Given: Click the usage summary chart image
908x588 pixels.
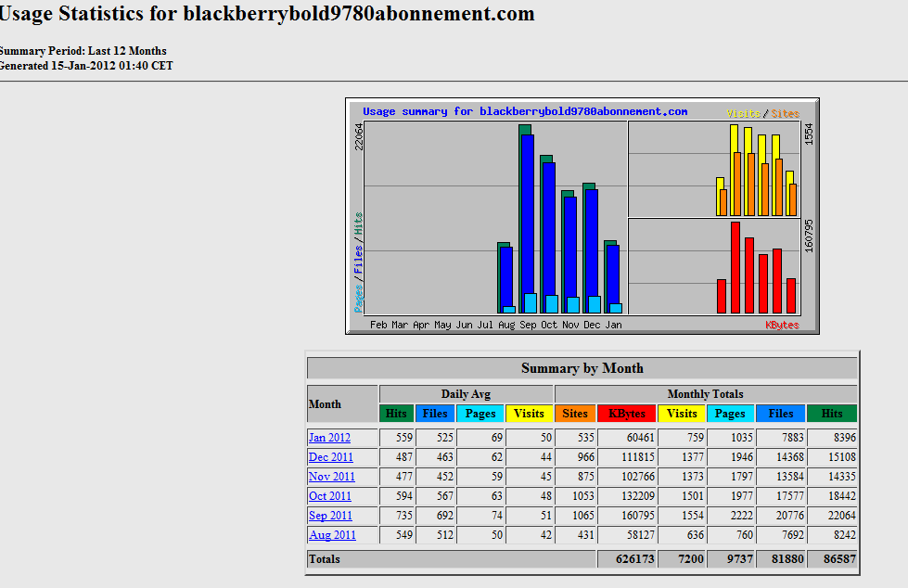Looking at the screenshot, I should pyautogui.click(x=582, y=216).
